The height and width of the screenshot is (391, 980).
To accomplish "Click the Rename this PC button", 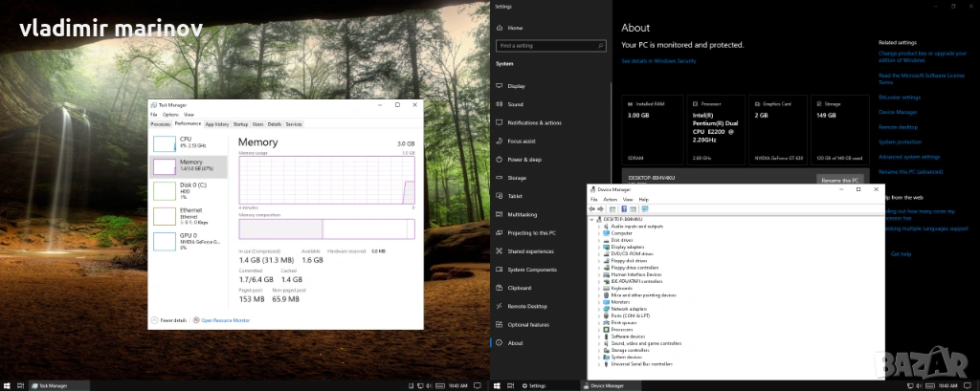I will [838, 179].
